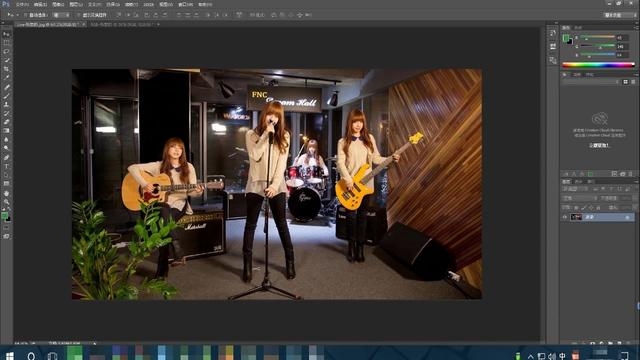
Task: Pick a color from spectrum ramp
Action: pos(598,64)
